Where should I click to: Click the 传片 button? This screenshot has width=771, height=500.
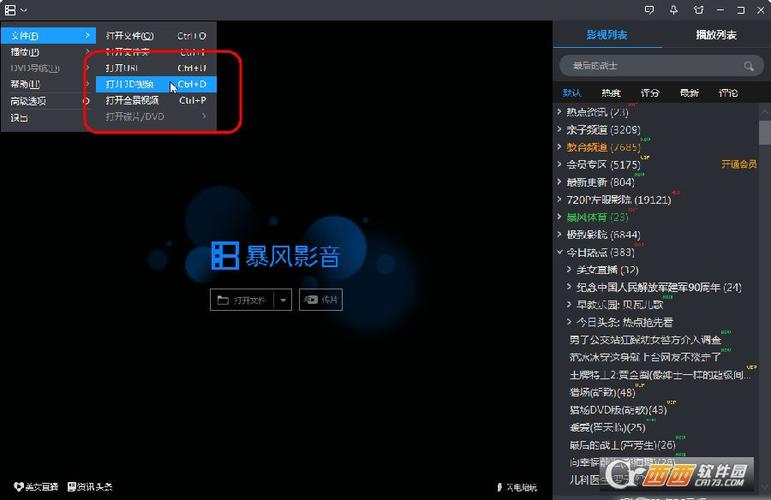click(321, 299)
